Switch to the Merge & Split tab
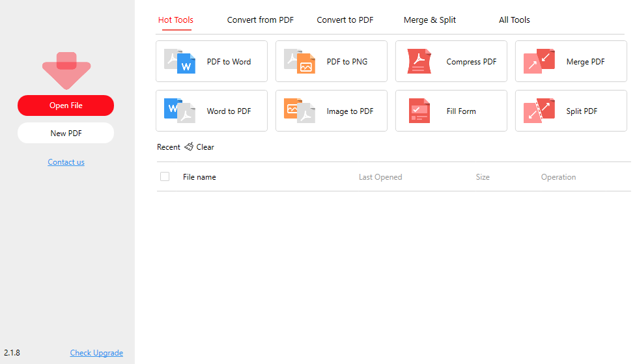The height and width of the screenshot is (364, 637). point(430,20)
